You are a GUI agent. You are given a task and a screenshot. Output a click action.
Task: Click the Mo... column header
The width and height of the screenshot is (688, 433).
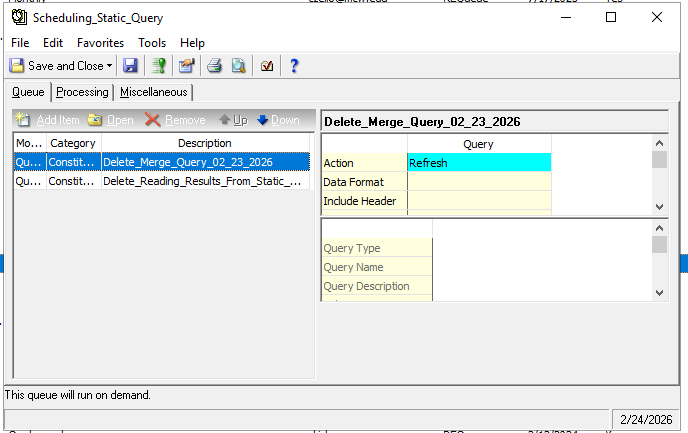[30, 143]
